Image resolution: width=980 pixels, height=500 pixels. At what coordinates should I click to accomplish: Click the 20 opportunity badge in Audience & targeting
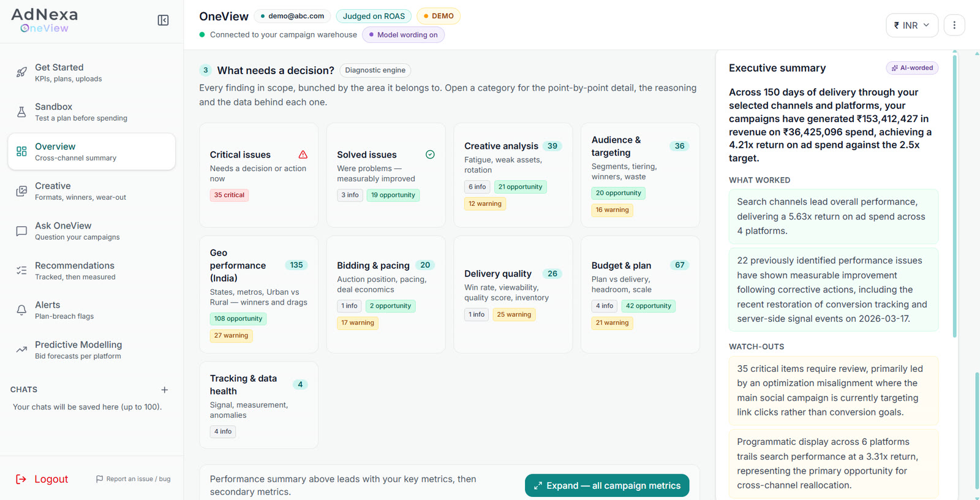[619, 193]
